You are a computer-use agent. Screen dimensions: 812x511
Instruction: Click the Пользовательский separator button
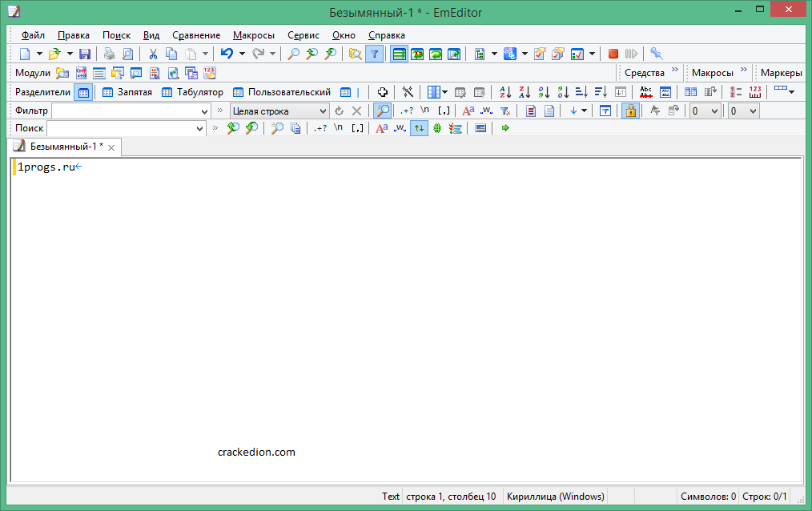click(x=282, y=92)
